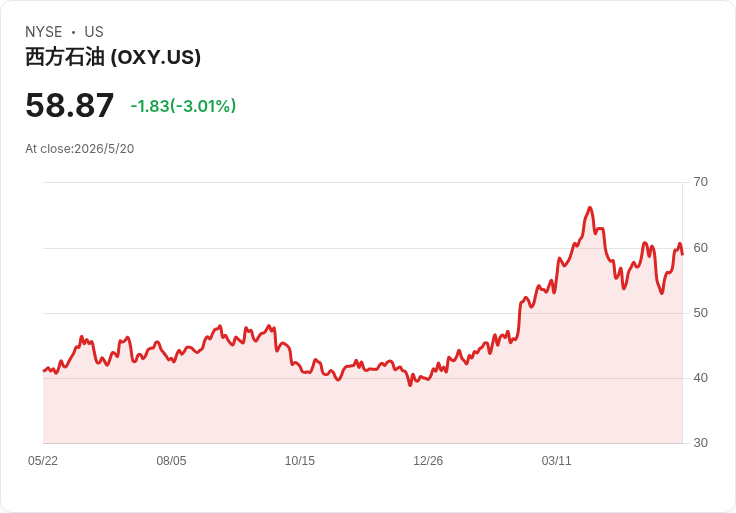Image resolution: width=736 pixels, height=513 pixels.
Task: Click the 10/15 date axis label
Action: click(x=299, y=461)
